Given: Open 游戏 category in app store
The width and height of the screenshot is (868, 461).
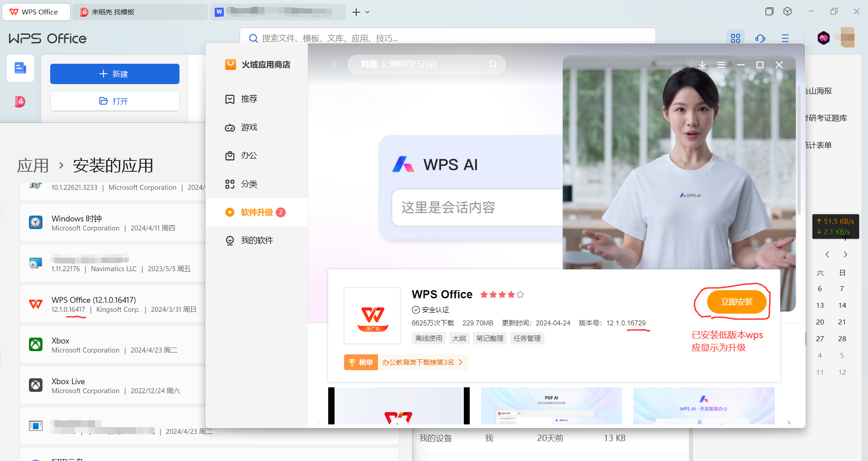Looking at the screenshot, I should point(257,127).
